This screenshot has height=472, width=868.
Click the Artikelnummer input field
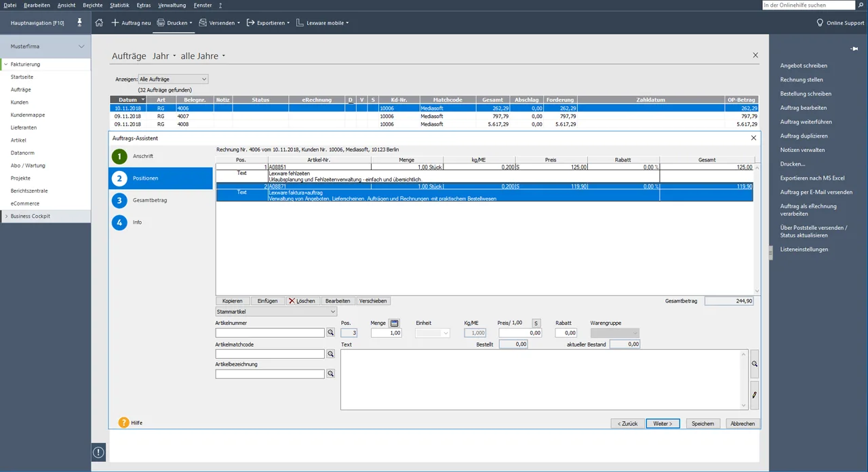270,333
